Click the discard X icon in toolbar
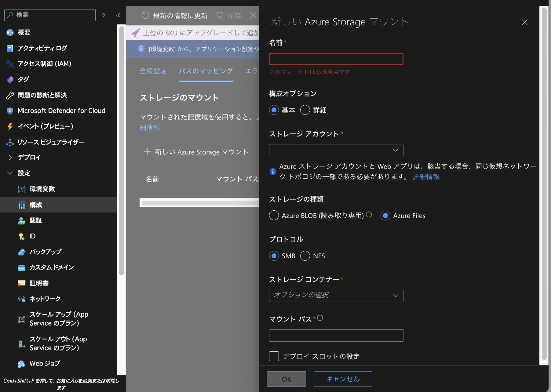 [253, 15]
